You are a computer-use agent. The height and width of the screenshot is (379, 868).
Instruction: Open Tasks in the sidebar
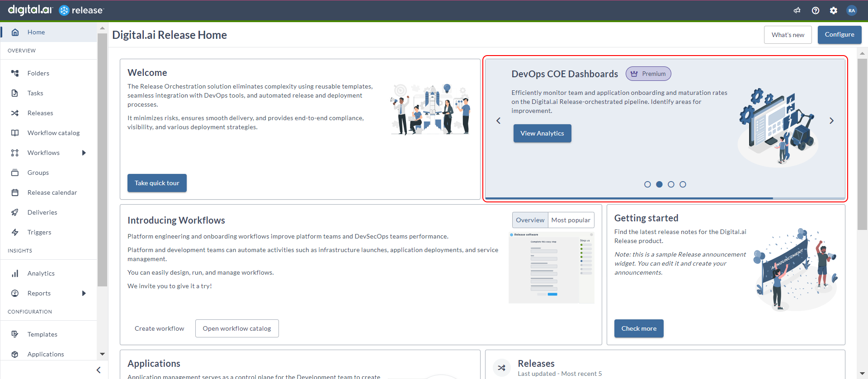click(49, 93)
